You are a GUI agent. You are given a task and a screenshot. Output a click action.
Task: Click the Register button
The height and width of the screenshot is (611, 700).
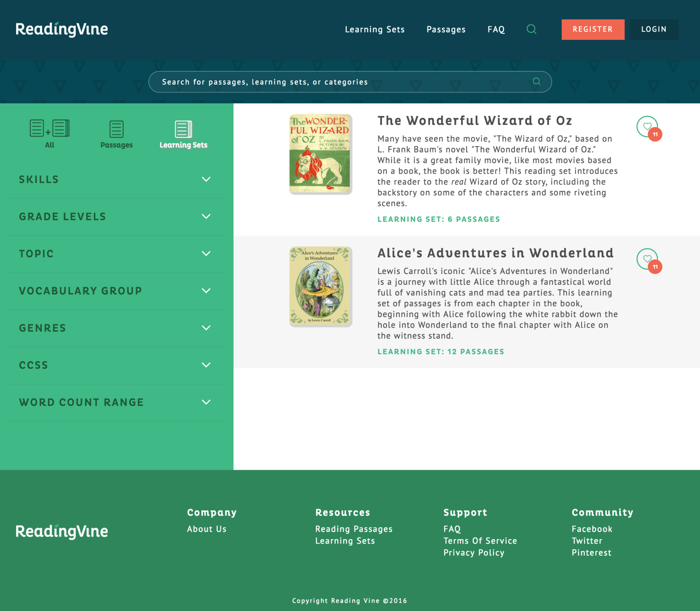click(592, 30)
